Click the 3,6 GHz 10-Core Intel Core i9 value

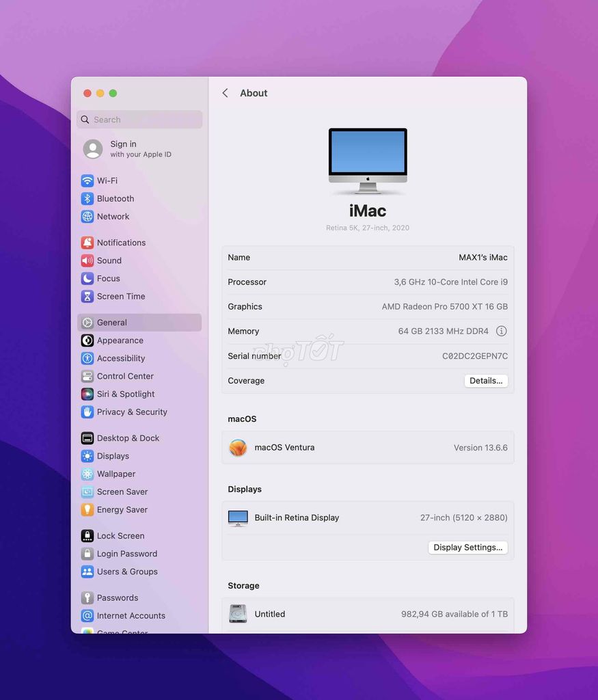(x=451, y=282)
